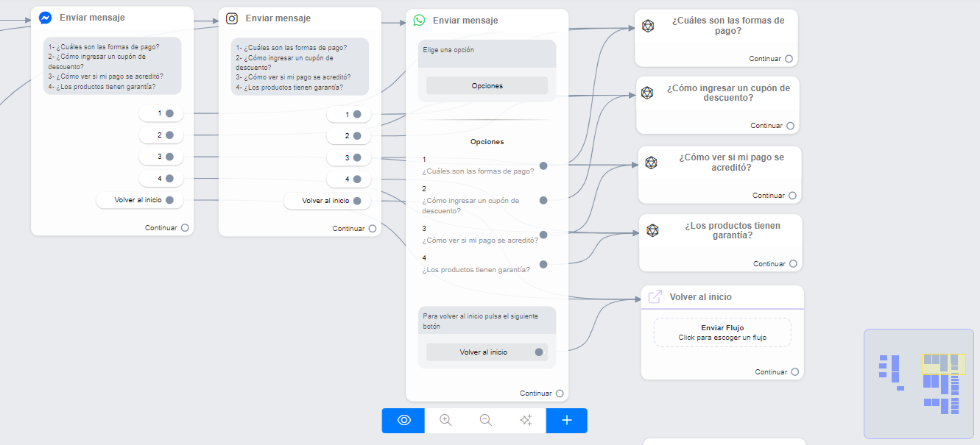Click Continuar connector on WhatsApp message node

560,394
